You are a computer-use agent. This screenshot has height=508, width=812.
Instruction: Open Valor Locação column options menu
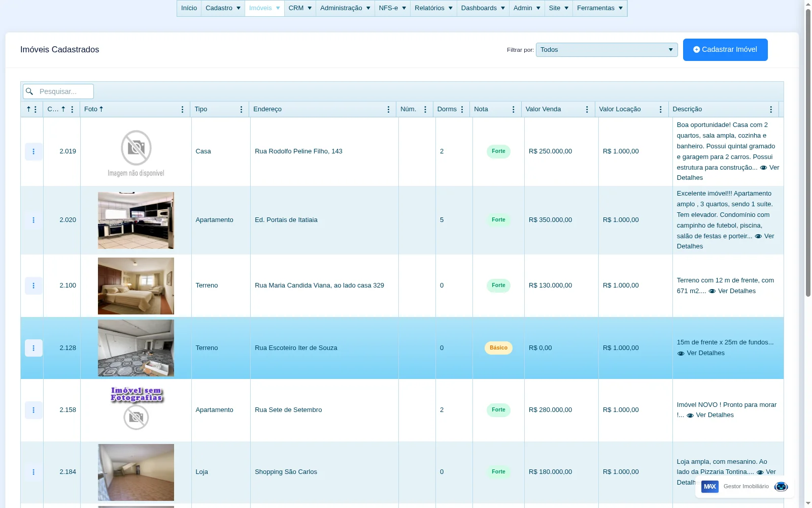coord(661,109)
